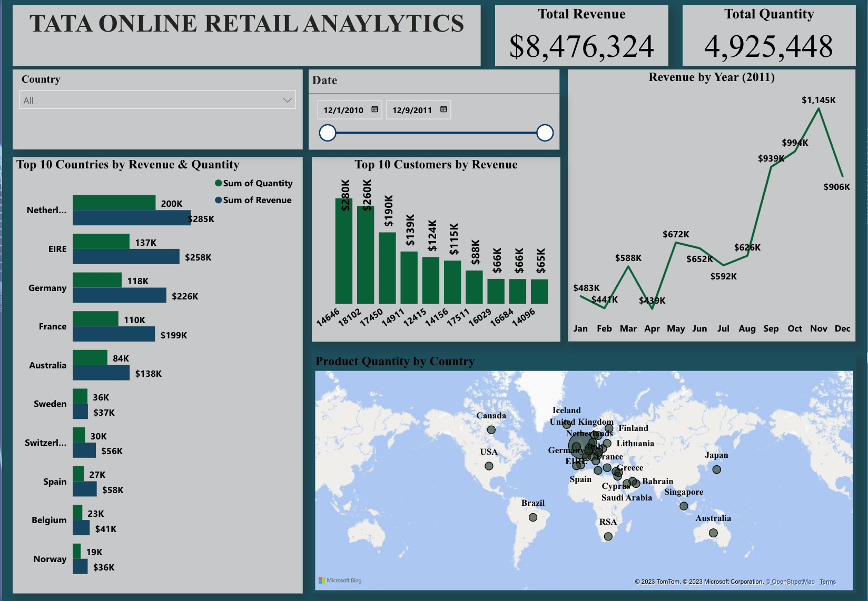Click the Australia bubble on the map
This screenshot has width=868, height=601.
(x=713, y=533)
